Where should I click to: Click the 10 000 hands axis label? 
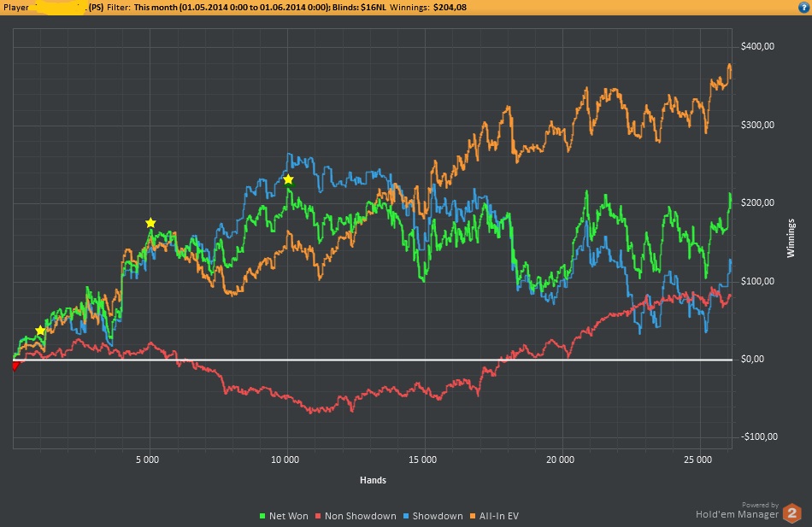pos(285,460)
